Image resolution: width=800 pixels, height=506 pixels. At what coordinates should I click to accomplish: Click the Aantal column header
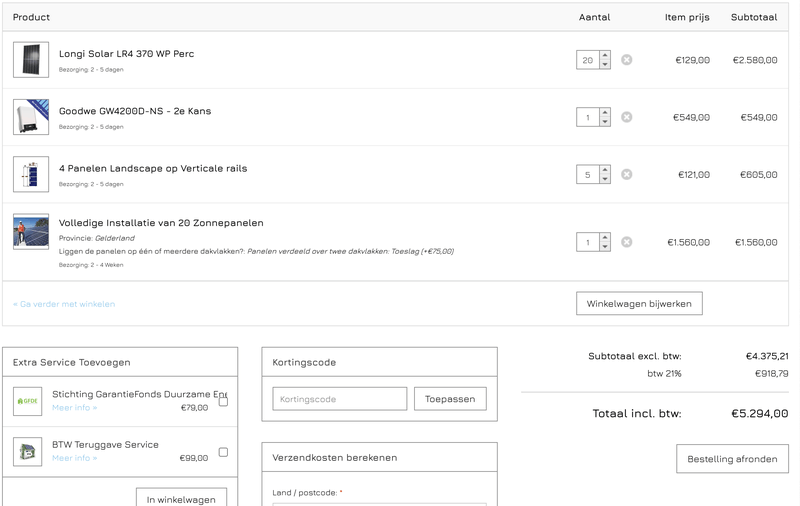pyautogui.click(x=594, y=17)
